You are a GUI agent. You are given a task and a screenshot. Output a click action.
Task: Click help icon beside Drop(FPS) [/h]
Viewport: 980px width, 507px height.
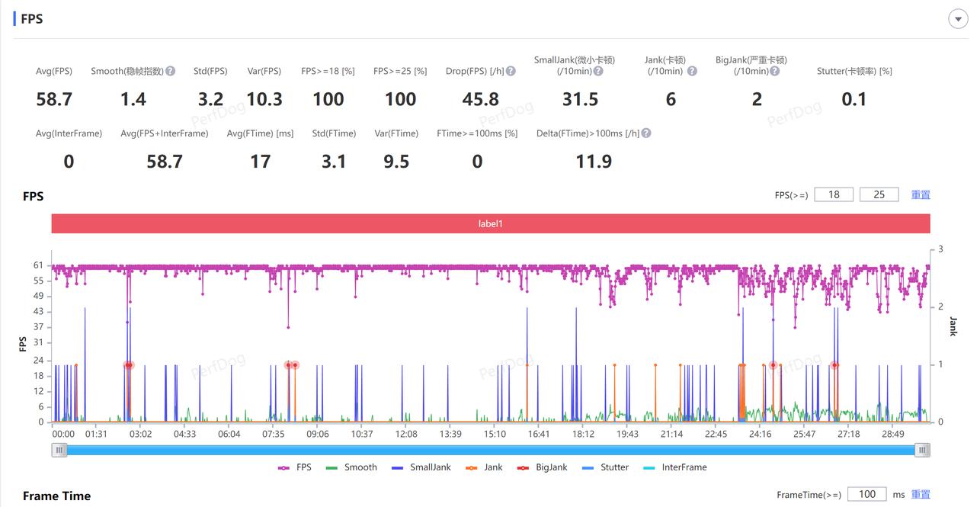point(511,71)
